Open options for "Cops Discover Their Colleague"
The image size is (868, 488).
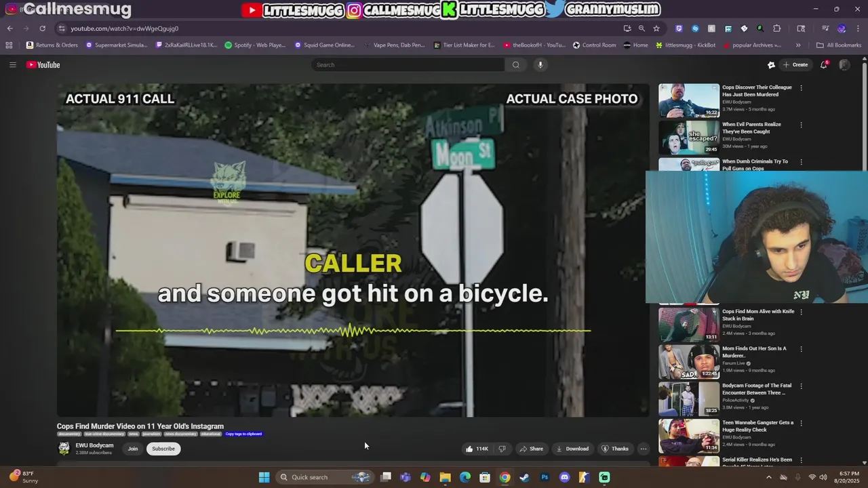(x=801, y=87)
